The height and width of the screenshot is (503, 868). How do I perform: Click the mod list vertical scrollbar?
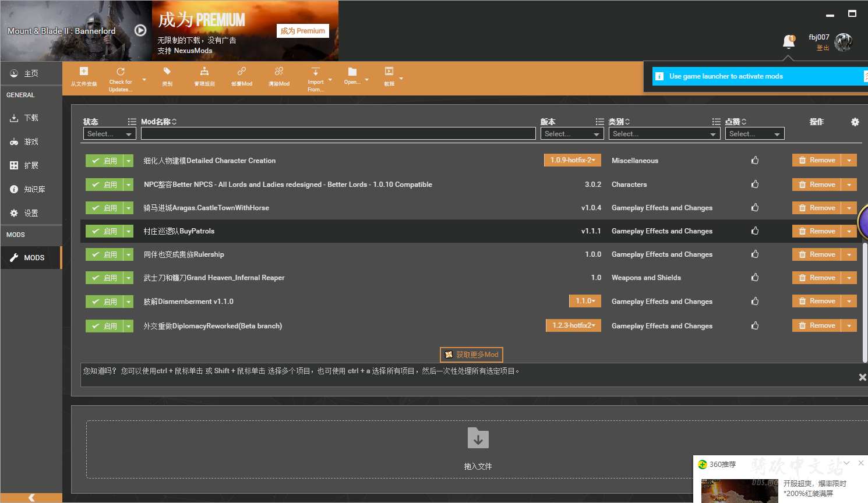pos(865,303)
